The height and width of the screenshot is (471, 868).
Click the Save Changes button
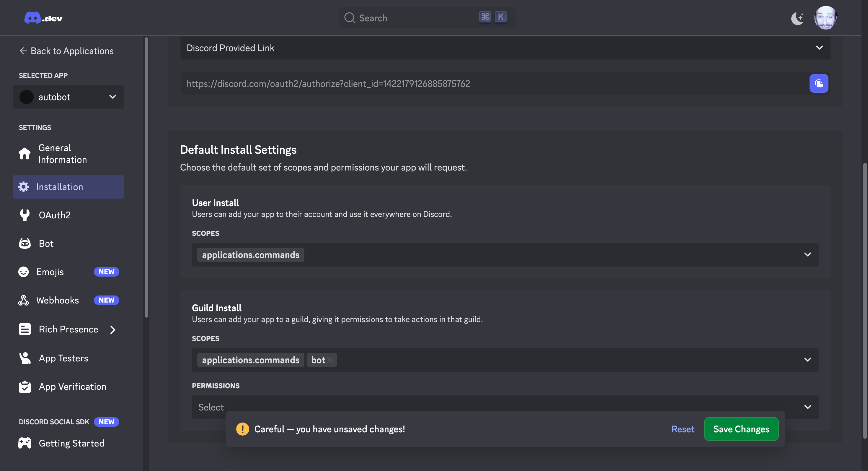[741, 429]
